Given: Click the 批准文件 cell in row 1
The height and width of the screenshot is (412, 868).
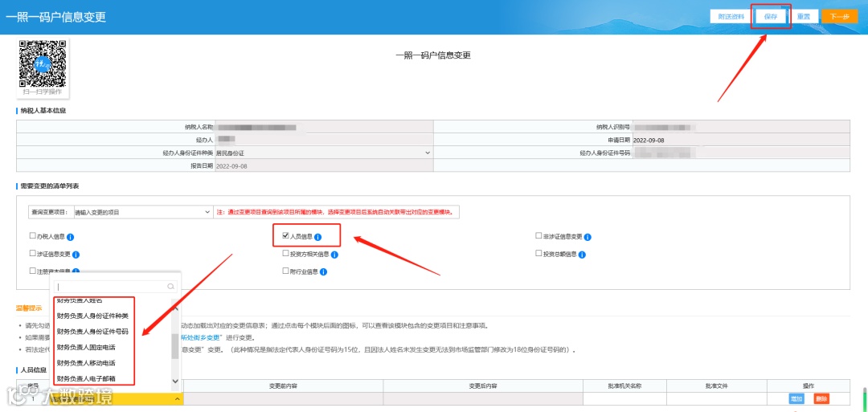Looking at the screenshot, I should click(717, 398).
